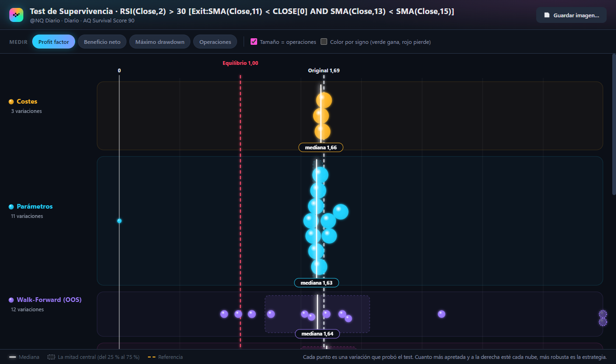Click the purple Walk-Forward (OOS) dot icon
616x364 pixels.
pyautogui.click(x=11, y=300)
